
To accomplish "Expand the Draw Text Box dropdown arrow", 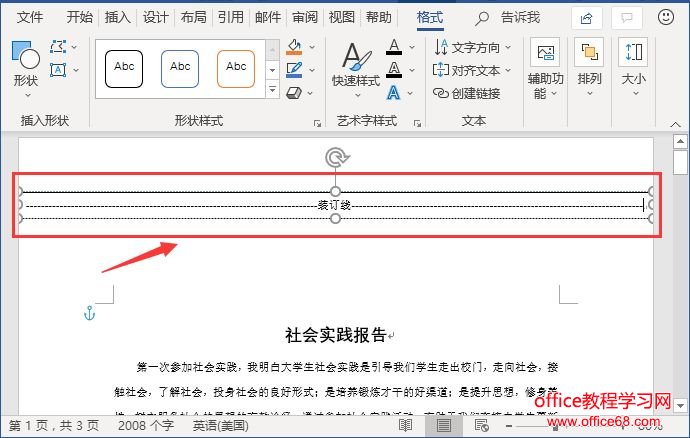I will [75, 70].
